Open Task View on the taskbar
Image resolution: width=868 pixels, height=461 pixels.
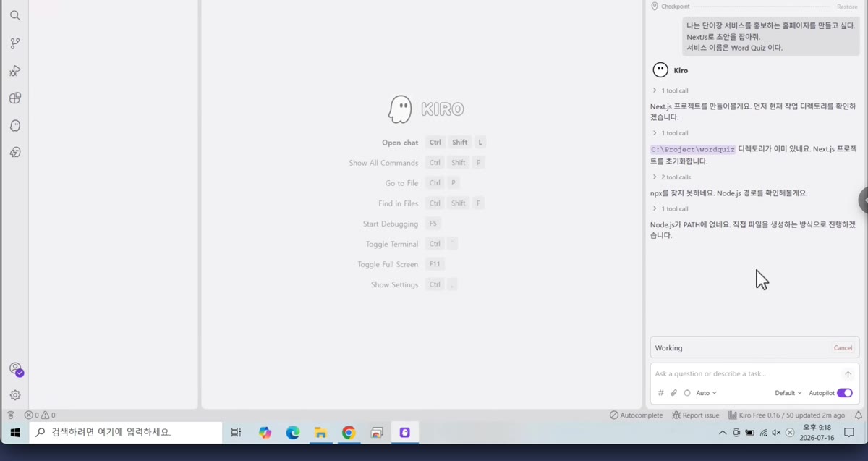pyautogui.click(x=236, y=433)
